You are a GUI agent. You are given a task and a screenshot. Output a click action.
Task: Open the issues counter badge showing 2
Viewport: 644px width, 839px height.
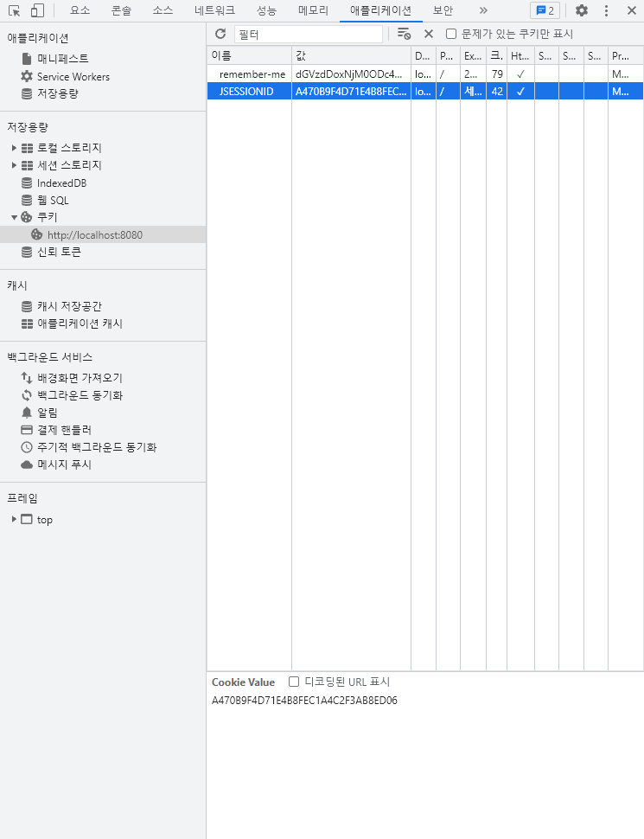coord(545,10)
